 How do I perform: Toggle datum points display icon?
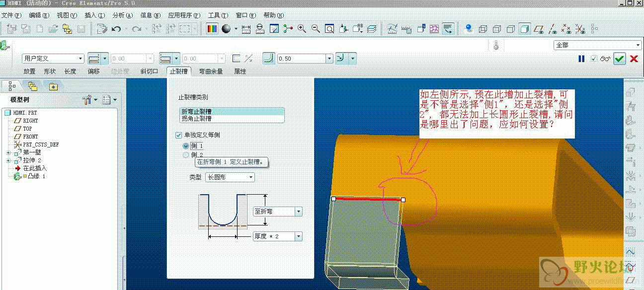point(565,29)
